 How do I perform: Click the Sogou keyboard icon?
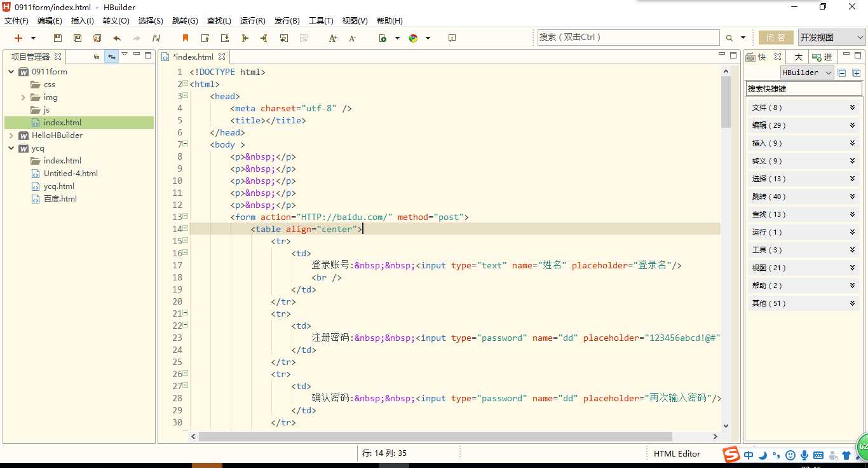[818, 455]
